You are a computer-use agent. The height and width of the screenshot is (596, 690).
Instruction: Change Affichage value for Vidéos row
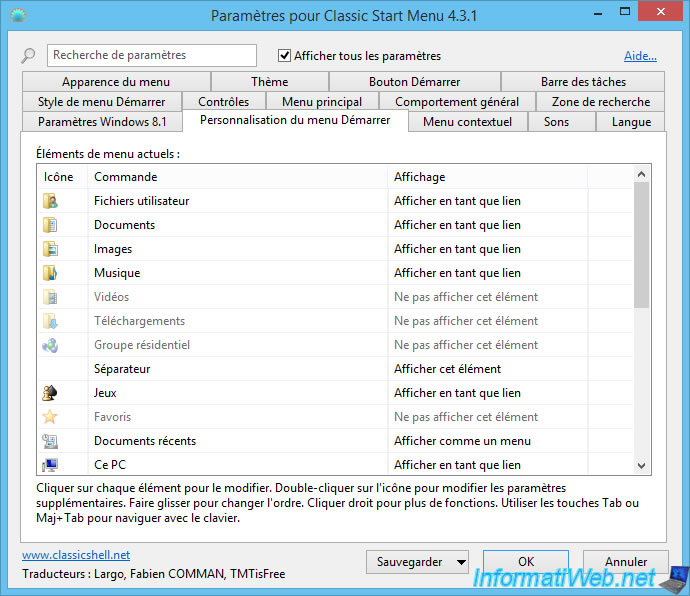[x=466, y=297]
